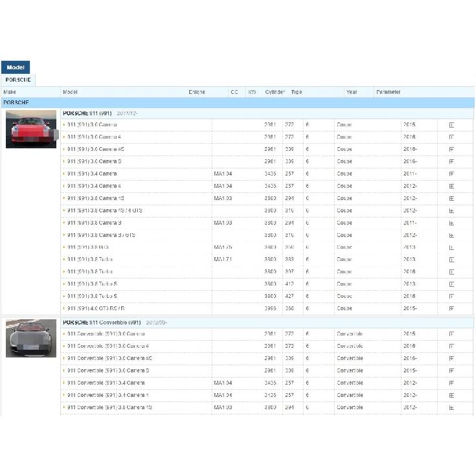Screen dimensions: 476x476
Task: Click the Engine column header
Action: coord(197,92)
